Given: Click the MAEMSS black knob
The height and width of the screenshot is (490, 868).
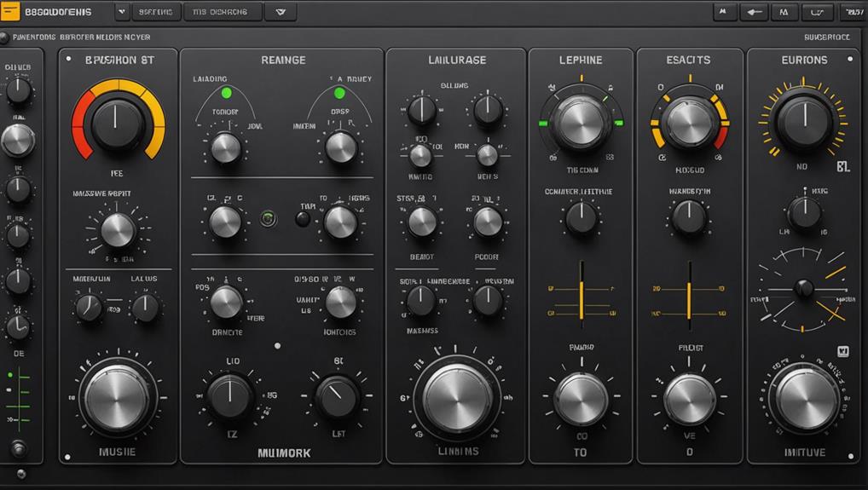Looking at the screenshot, I should point(420,302).
